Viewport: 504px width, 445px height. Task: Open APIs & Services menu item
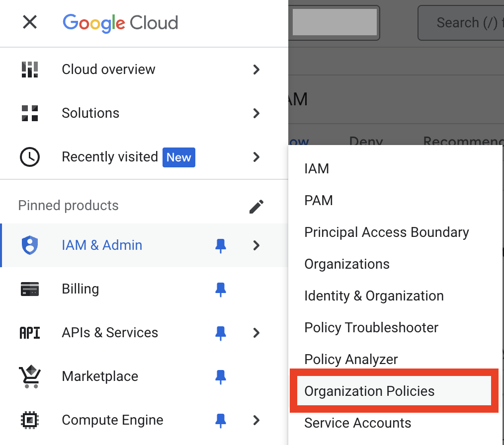[144, 333]
